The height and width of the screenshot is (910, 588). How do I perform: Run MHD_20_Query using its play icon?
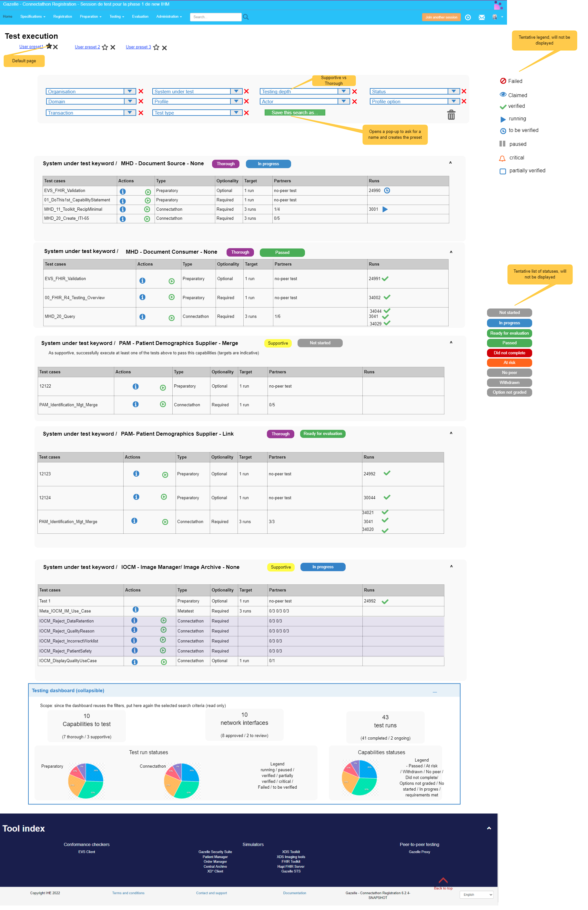click(172, 318)
